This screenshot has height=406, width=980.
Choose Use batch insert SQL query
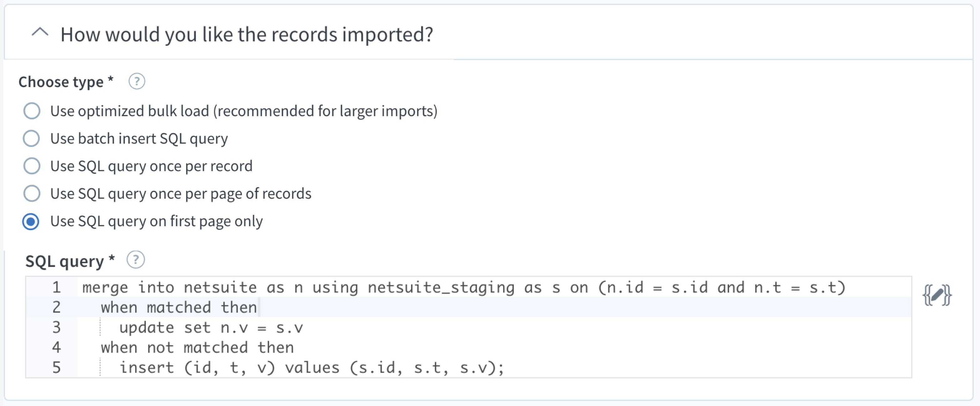pyautogui.click(x=32, y=139)
